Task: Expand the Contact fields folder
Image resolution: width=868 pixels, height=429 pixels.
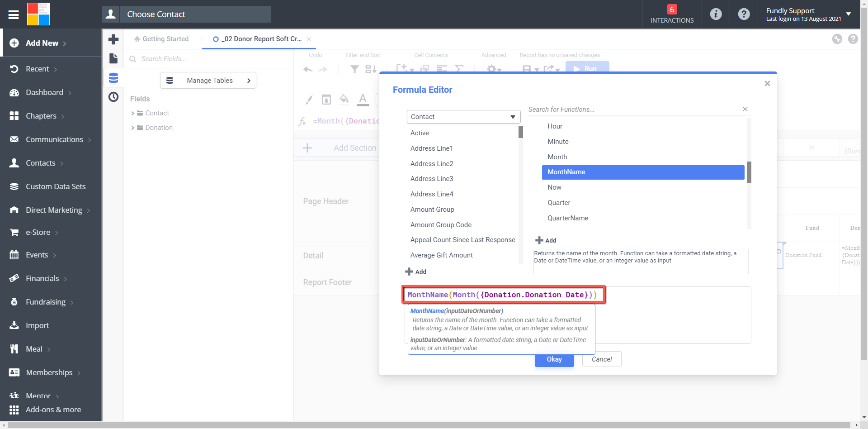Action: (x=133, y=113)
